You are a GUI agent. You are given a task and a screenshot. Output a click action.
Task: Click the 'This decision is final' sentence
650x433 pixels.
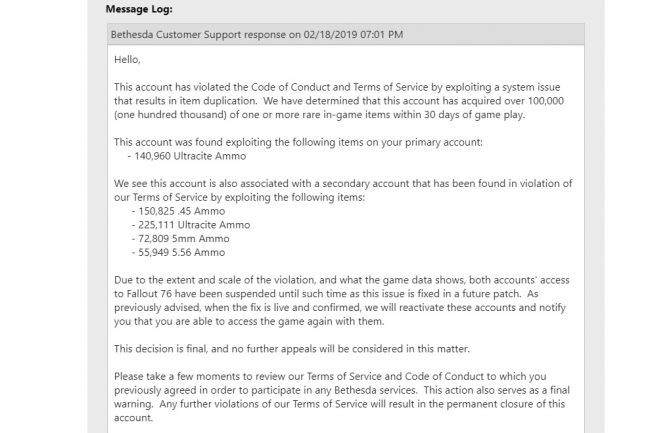(292, 349)
